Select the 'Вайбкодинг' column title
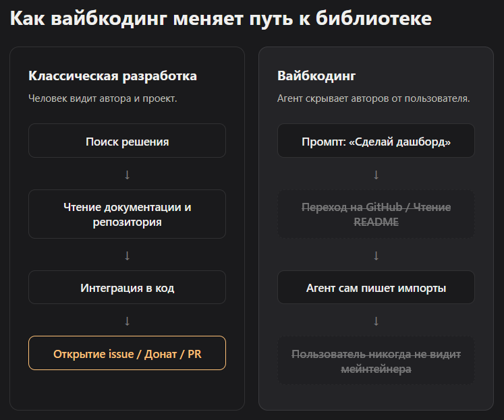This screenshot has height=420, width=504. (316, 76)
